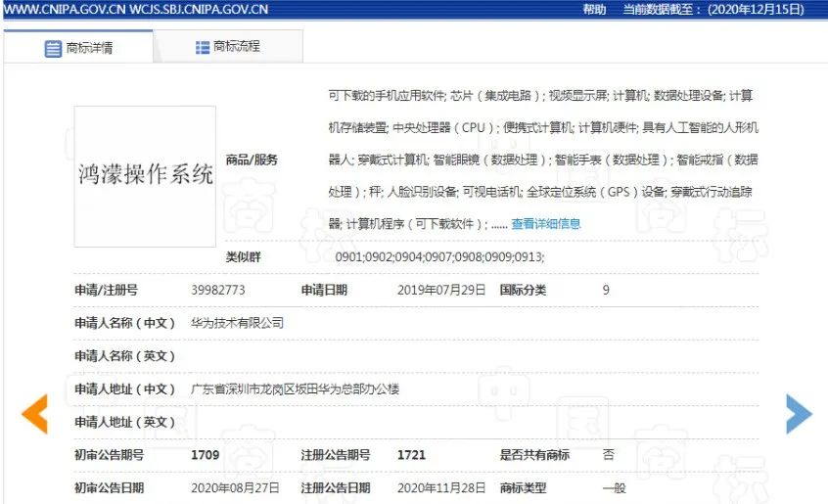Viewport: 828px width, 504px height.
Task: Go to previous record with orange arrow
Action: tap(35, 414)
